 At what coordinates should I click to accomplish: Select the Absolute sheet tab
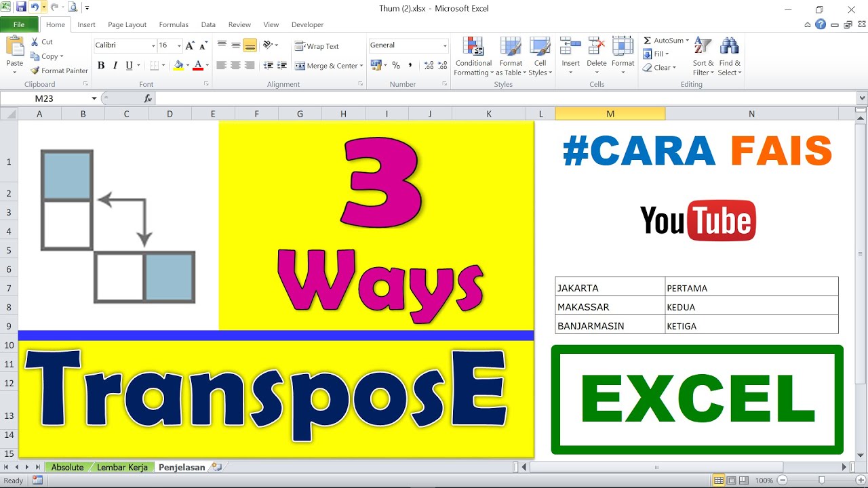tap(67, 467)
